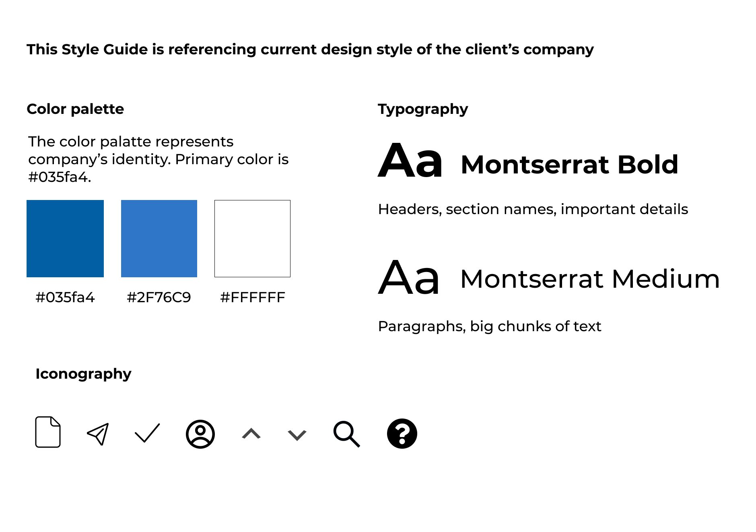756x532 pixels.
Task: Click the blank document file icon
Action: tap(48, 432)
